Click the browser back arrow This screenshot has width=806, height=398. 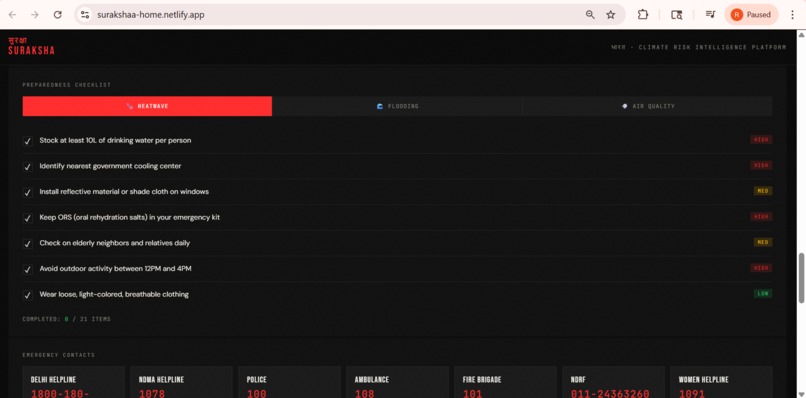coord(12,15)
